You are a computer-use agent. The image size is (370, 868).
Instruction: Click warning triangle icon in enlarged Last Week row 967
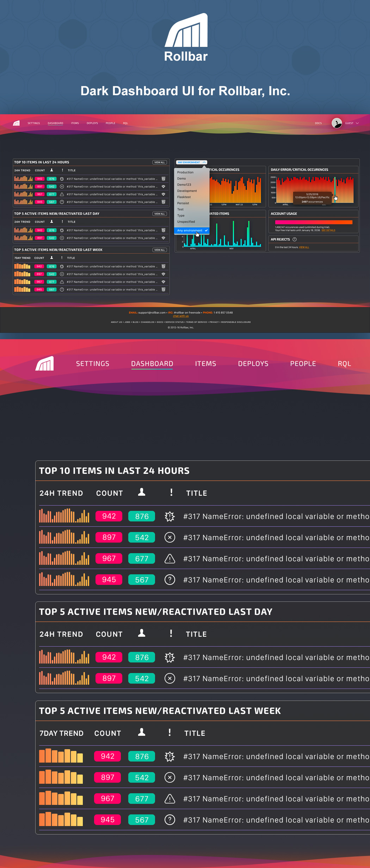(170, 799)
